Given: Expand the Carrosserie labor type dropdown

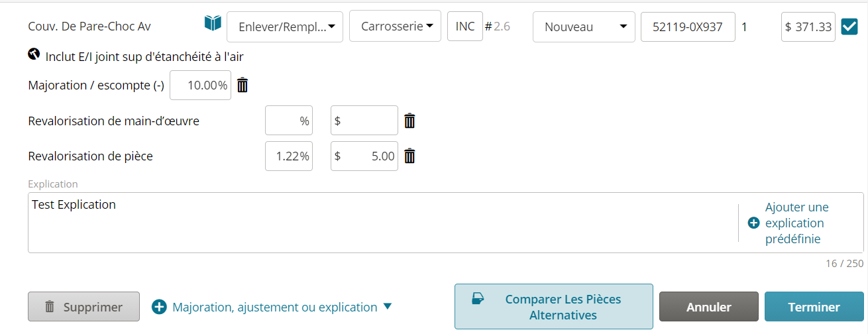Looking at the screenshot, I should 395,27.
